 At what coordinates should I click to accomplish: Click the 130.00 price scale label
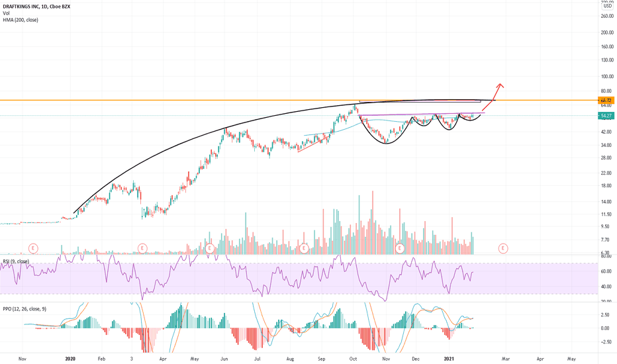pos(607,60)
